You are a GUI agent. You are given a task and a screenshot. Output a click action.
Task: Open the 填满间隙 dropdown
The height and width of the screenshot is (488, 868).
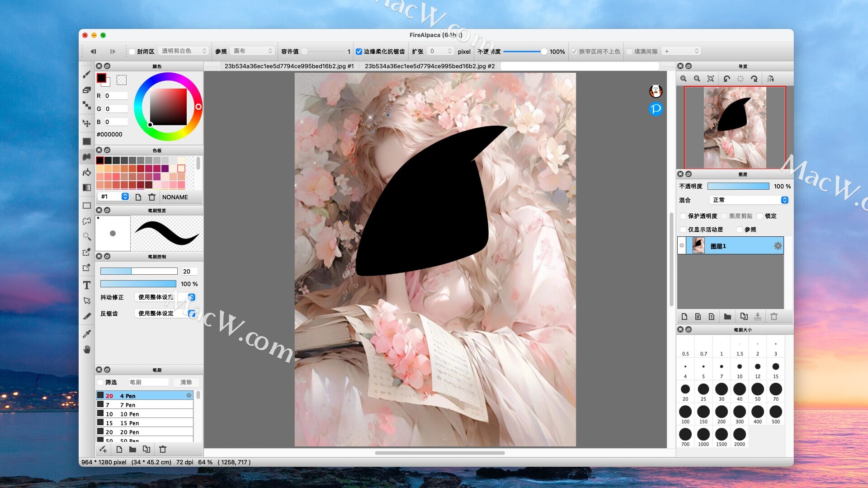point(682,51)
